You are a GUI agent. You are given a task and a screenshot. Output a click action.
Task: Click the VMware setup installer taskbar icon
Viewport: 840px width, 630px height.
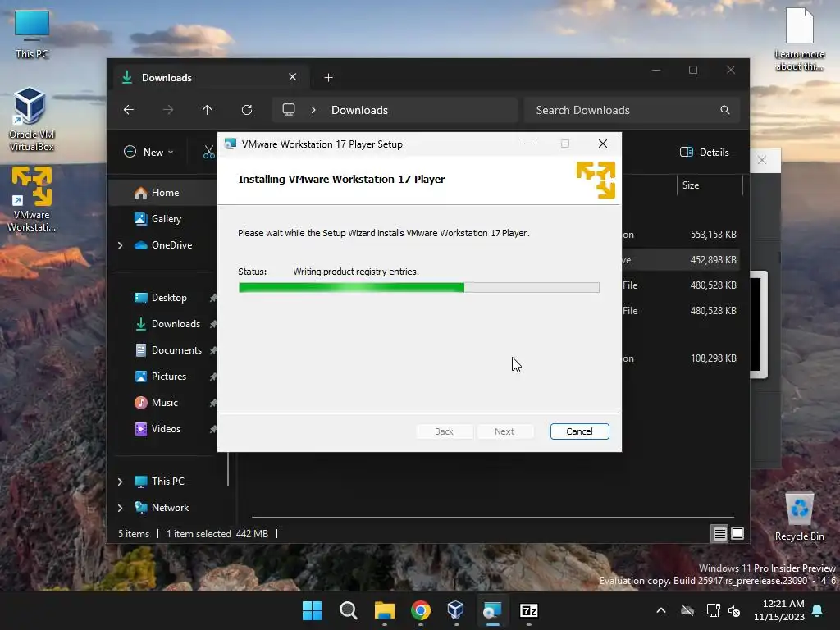[x=492, y=610]
